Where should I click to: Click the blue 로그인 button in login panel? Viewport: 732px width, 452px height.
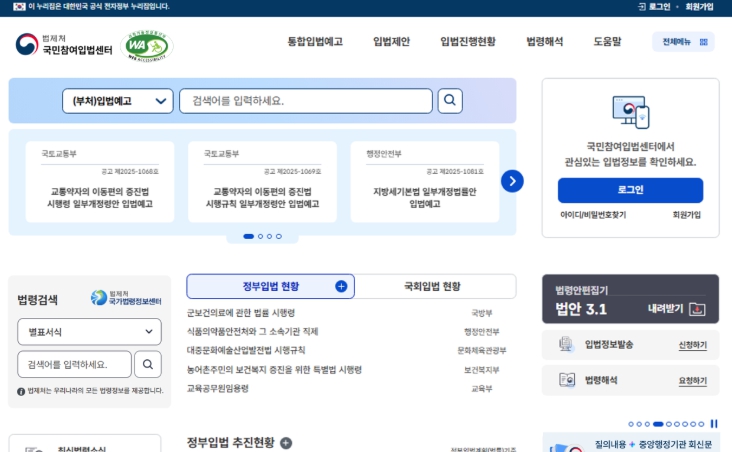pyautogui.click(x=630, y=190)
